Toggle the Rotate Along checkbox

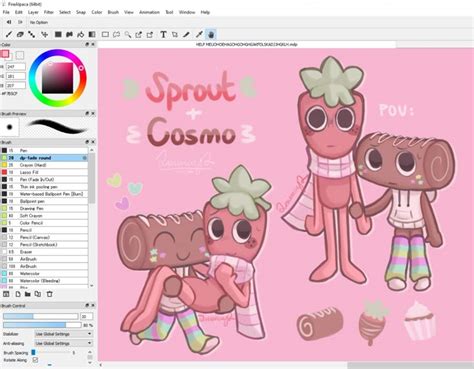coord(35,360)
